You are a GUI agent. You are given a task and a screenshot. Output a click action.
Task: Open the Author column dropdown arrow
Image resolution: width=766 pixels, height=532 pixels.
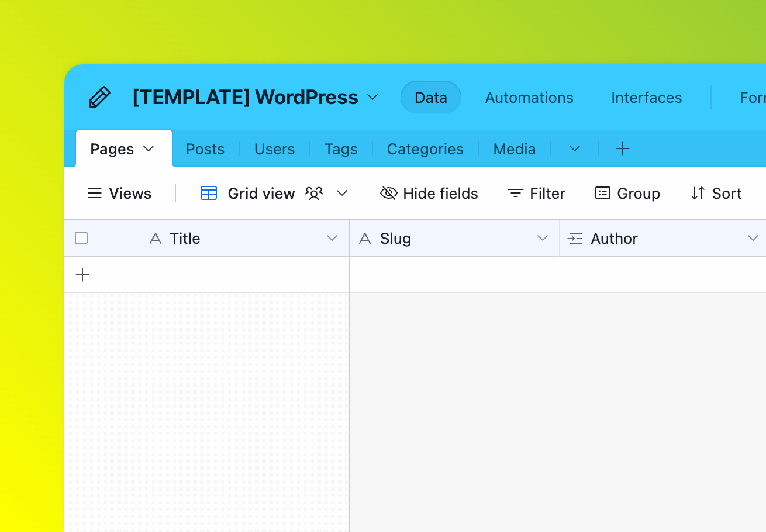pos(753,238)
